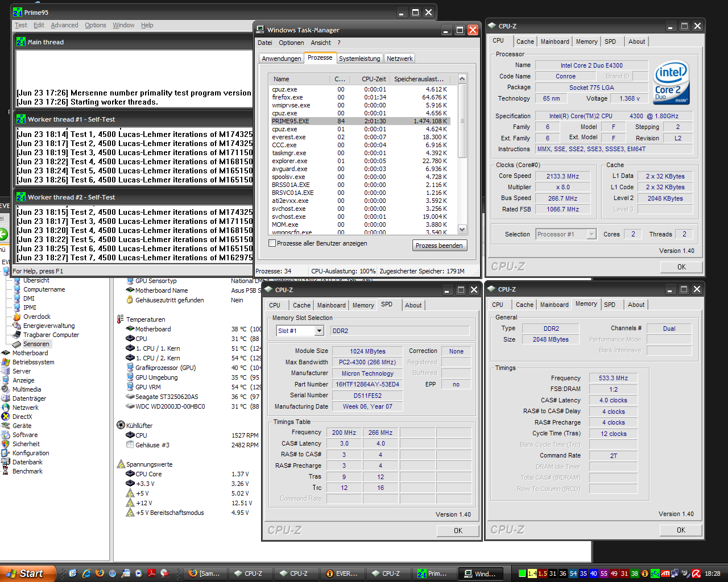Open the Test menu in Prime95
Screen dimensions: 728x582
(x=21, y=25)
